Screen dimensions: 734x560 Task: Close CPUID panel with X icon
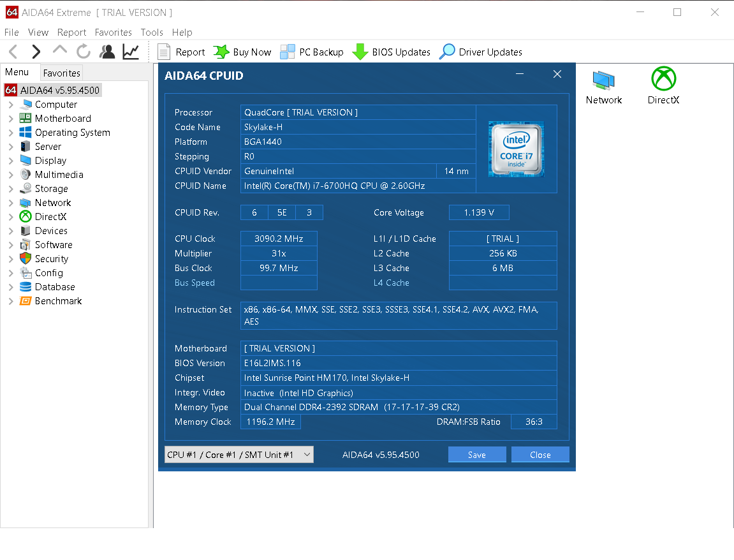(x=557, y=74)
